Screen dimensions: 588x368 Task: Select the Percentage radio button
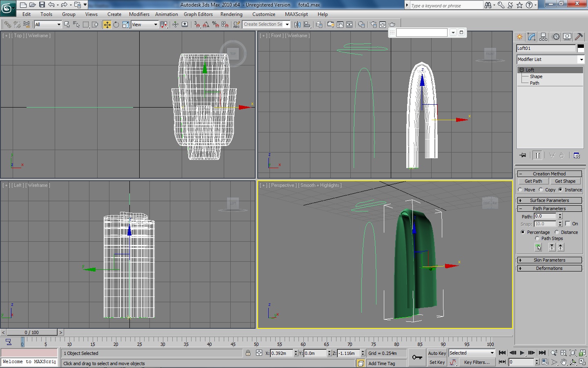click(523, 232)
